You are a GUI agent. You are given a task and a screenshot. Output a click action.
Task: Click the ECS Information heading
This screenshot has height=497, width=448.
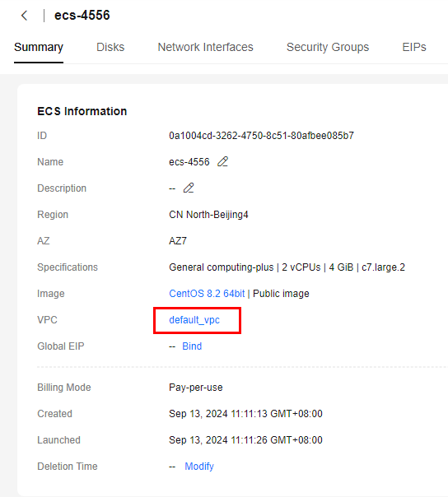coord(82,111)
